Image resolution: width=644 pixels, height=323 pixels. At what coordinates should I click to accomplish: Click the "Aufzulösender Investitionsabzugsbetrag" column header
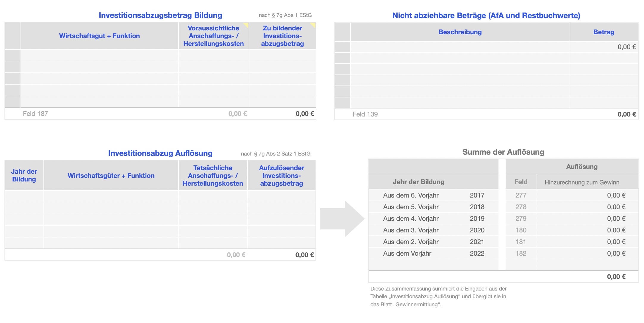tap(282, 176)
